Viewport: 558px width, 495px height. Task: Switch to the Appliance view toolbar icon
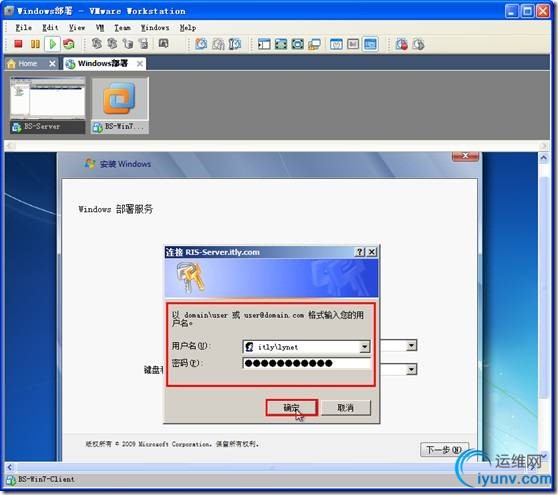[353, 44]
